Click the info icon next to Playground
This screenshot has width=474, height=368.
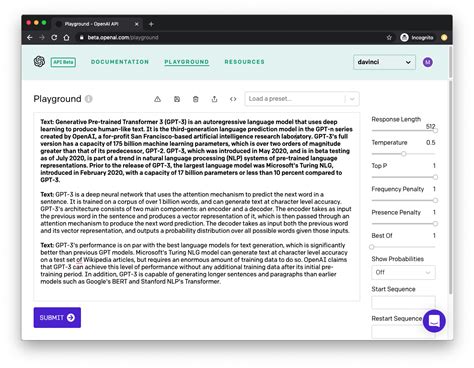[88, 99]
